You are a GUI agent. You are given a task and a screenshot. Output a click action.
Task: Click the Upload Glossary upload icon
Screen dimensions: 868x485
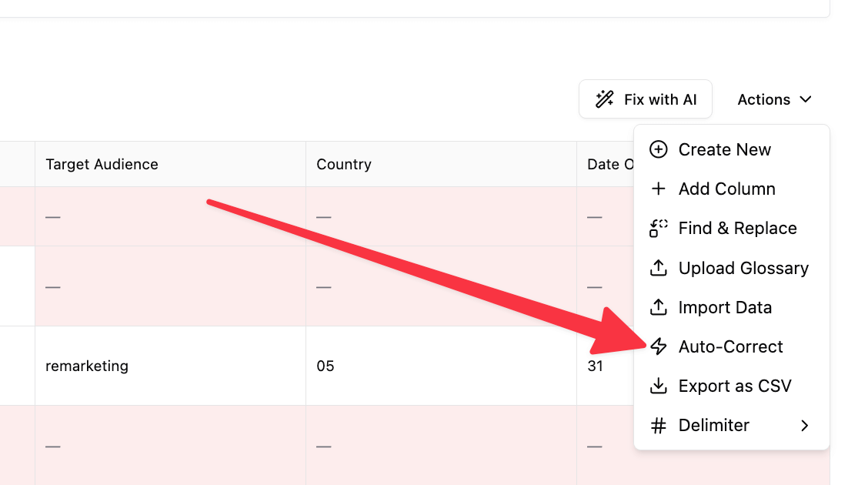click(x=659, y=268)
